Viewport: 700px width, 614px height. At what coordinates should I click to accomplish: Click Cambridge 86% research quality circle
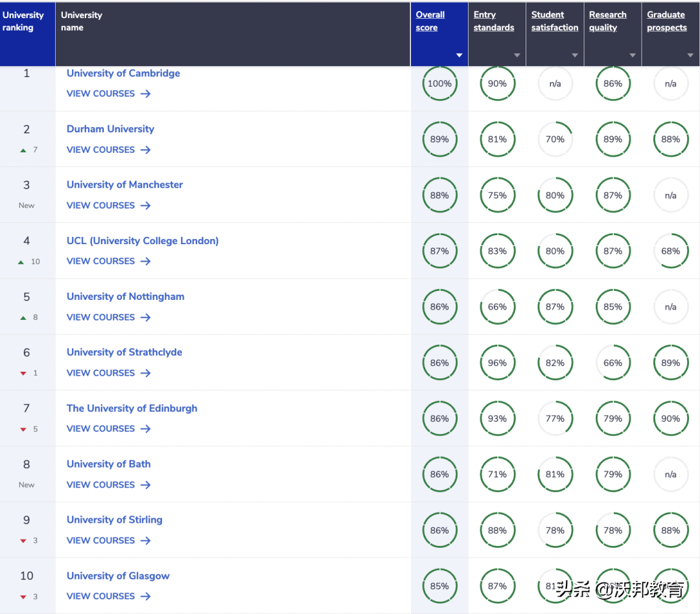coord(613,84)
